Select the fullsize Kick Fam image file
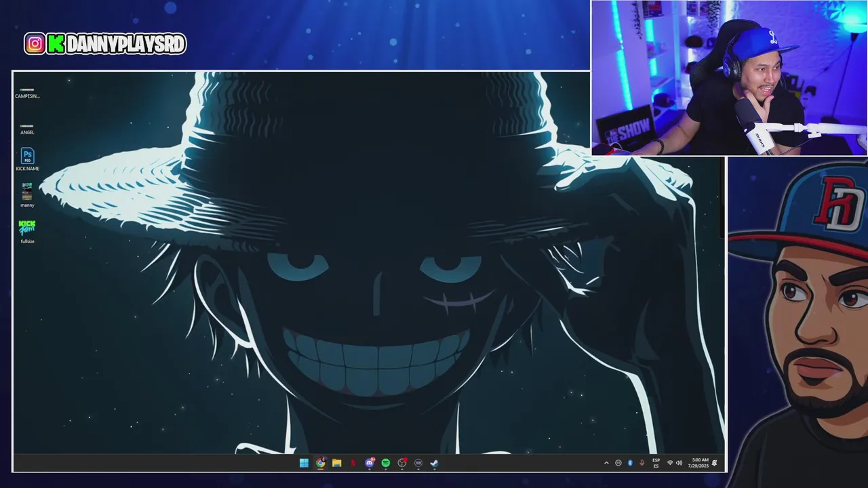 (27, 232)
